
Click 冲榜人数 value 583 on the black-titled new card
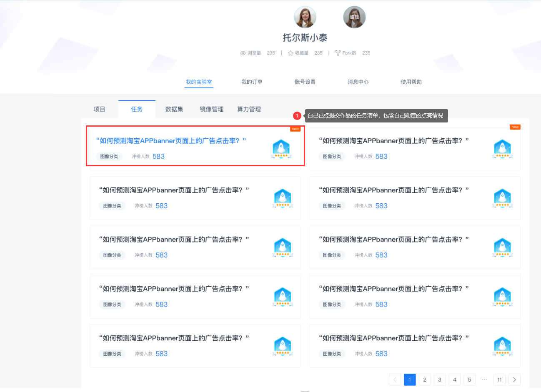[381, 157]
